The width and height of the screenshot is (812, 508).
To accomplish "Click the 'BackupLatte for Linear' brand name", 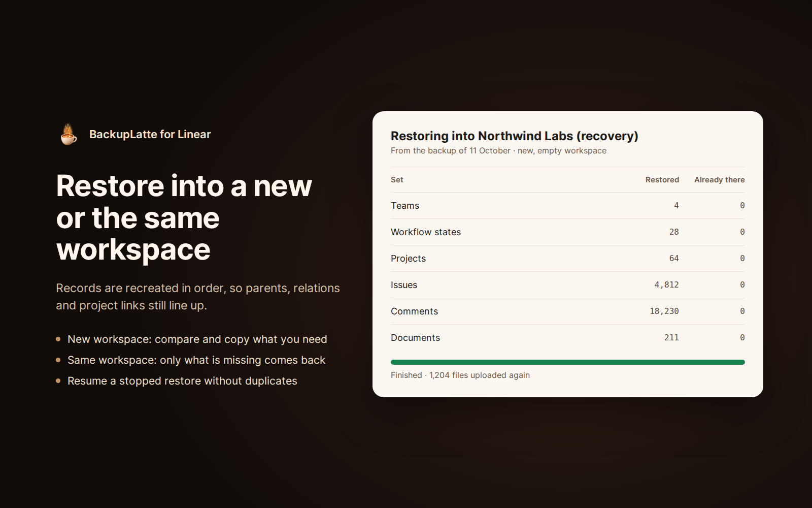I will click(150, 134).
